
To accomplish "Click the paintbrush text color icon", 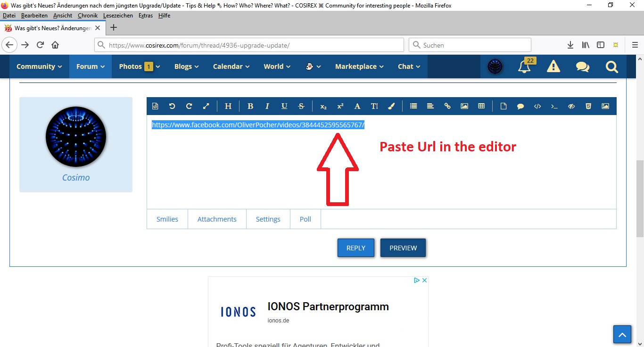I will click(x=391, y=106).
